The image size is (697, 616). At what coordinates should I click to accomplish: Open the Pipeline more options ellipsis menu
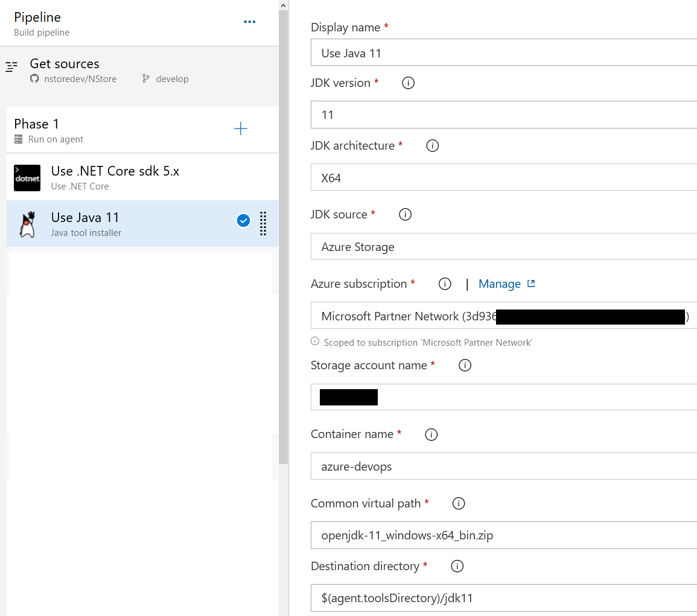coord(249,21)
